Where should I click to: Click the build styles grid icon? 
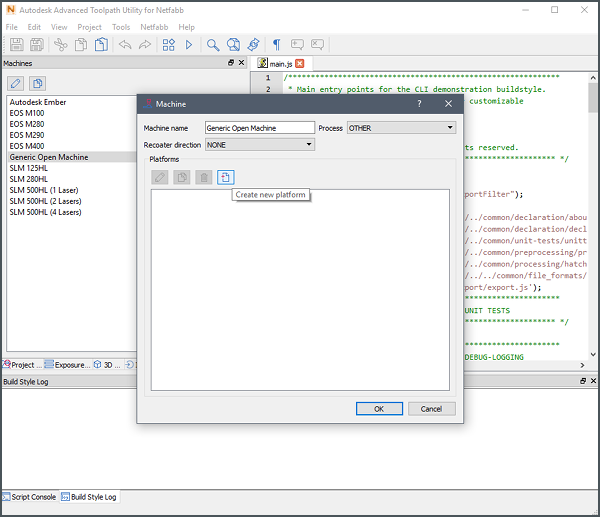(169, 45)
